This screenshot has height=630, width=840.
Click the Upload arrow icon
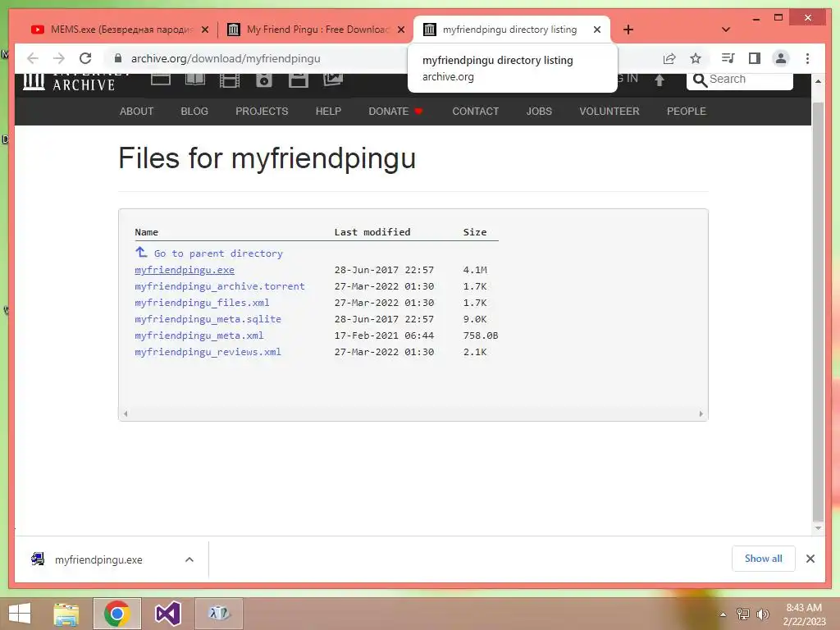click(x=660, y=80)
